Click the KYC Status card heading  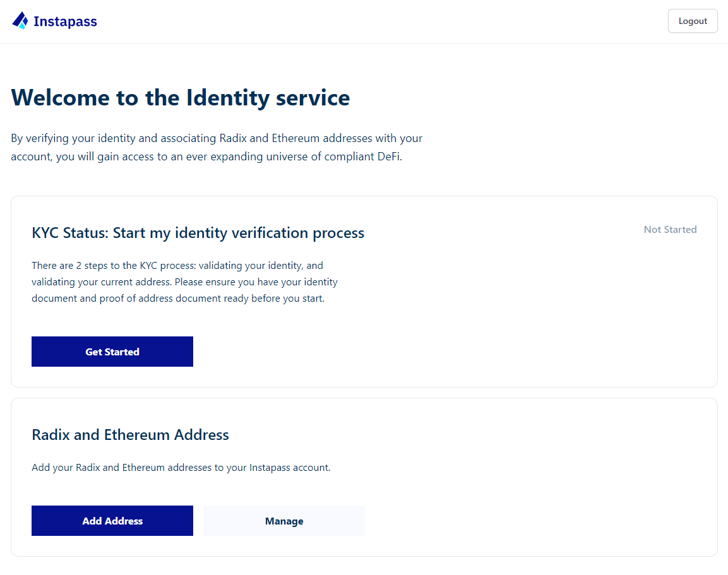[198, 232]
